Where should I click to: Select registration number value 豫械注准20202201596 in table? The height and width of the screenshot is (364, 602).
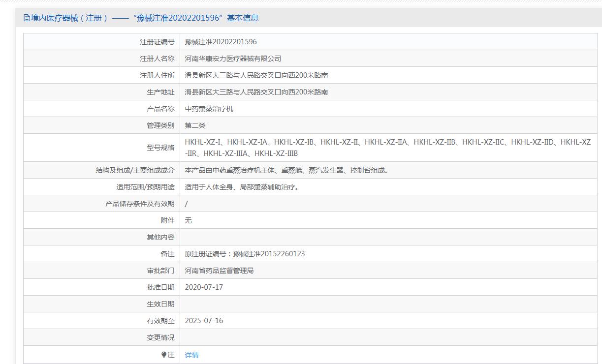point(221,42)
